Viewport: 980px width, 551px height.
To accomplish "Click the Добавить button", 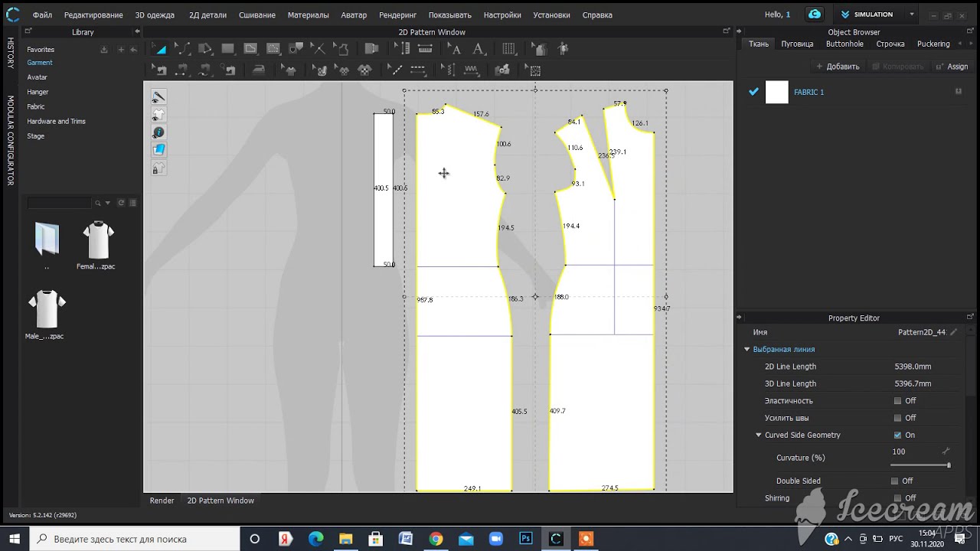I will 838,67.
